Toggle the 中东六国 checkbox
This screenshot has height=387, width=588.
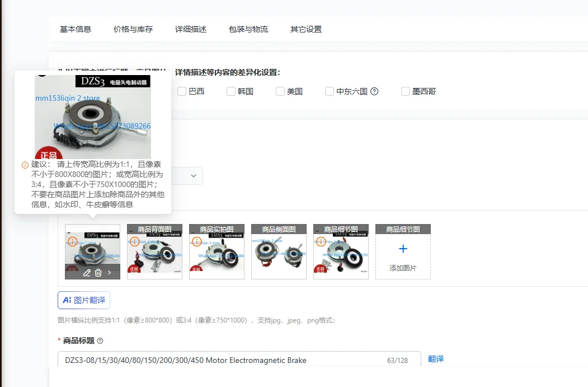[330, 91]
